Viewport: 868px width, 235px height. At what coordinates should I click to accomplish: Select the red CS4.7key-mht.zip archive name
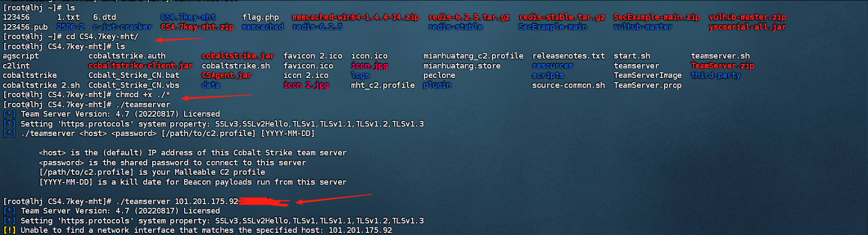tap(197, 27)
